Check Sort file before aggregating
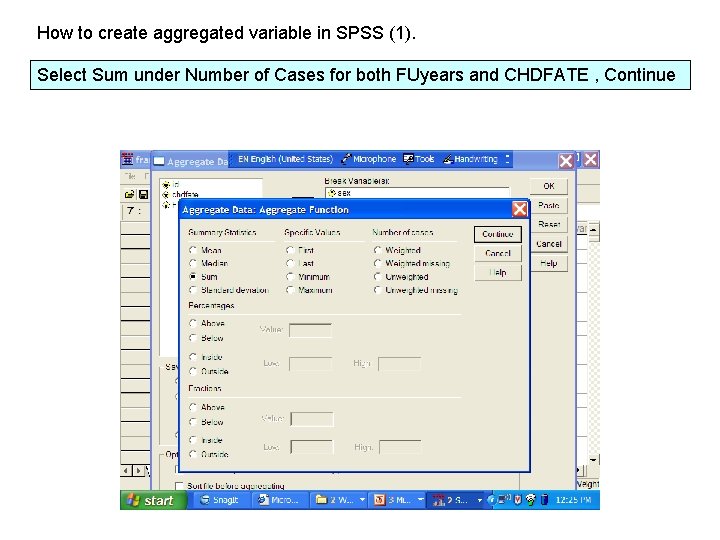The height and width of the screenshot is (540, 720). (x=180, y=485)
